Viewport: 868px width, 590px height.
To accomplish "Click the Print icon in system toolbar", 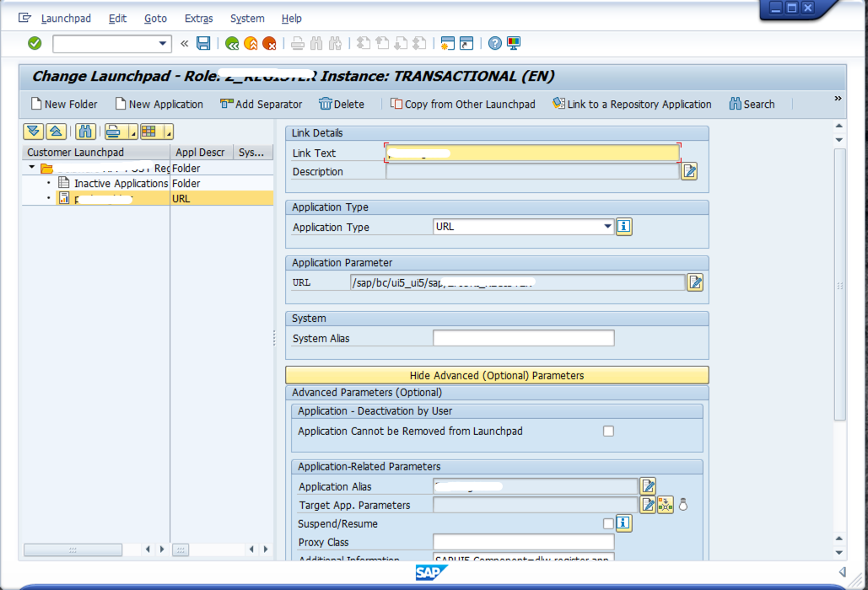I will point(298,43).
